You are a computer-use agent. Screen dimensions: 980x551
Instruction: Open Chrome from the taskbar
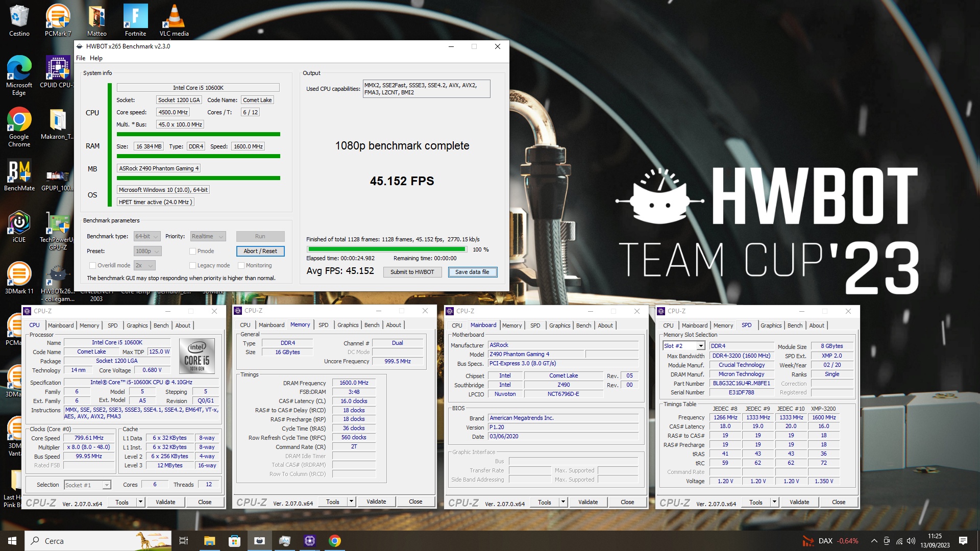[x=335, y=541]
